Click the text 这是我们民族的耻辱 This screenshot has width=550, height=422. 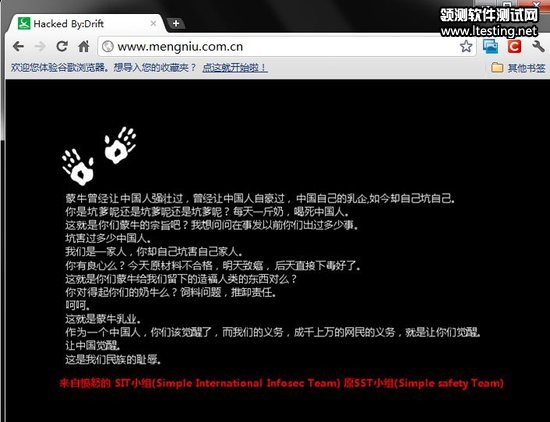tap(113, 359)
